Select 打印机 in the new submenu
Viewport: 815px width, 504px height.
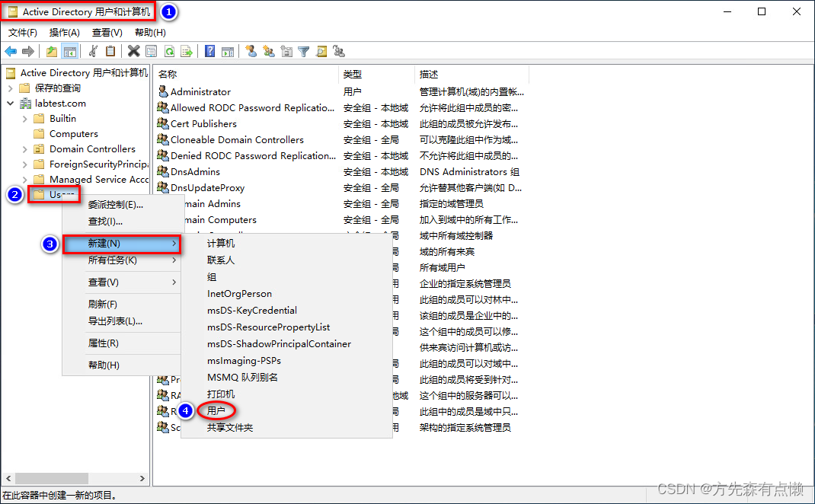point(221,394)
